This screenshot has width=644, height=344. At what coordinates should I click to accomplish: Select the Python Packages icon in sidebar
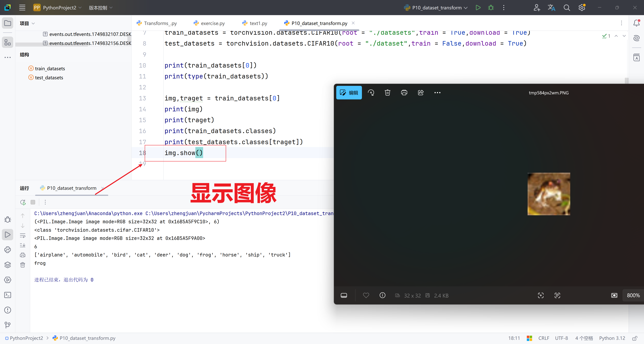pyautogui.click(x=8, y=250)
